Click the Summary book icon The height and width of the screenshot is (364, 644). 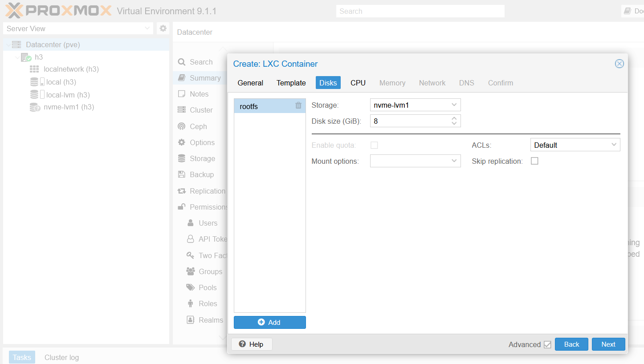(181, 78)
